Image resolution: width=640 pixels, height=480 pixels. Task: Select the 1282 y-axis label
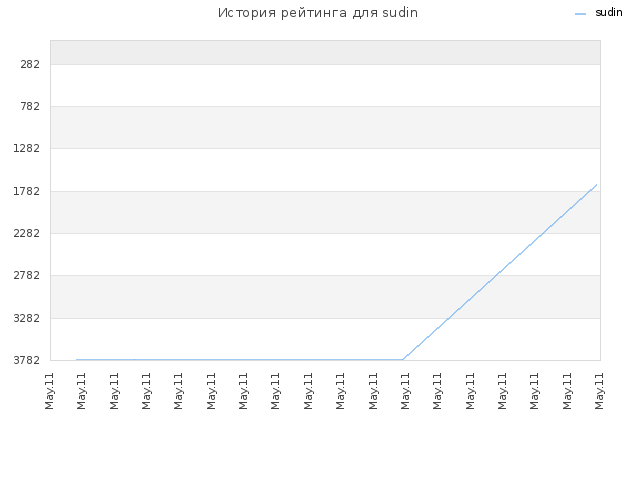pyautogui.click(x=27, y=148)
